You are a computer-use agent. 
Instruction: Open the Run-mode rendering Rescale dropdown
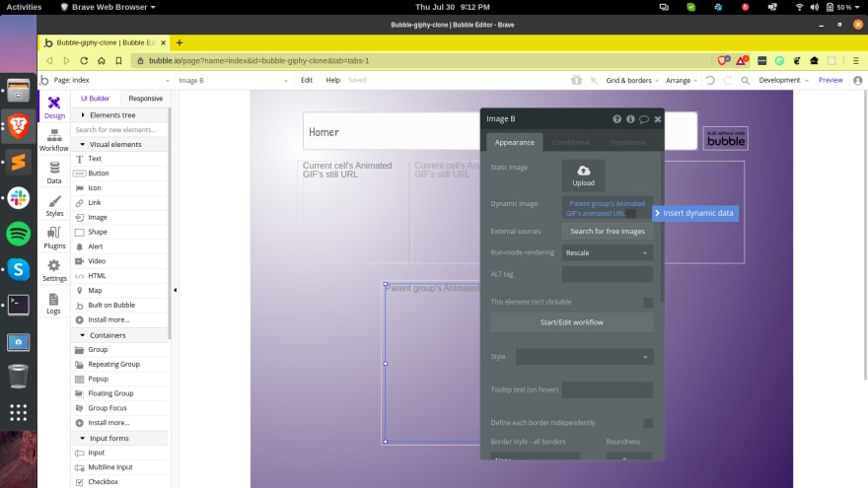[x=608, y=252]
